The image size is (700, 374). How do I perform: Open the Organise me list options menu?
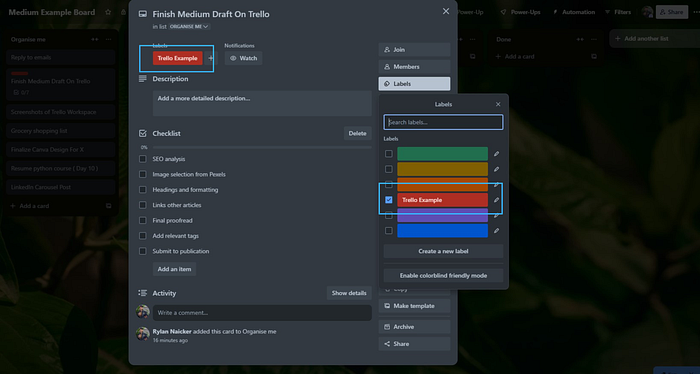(108, 39)
